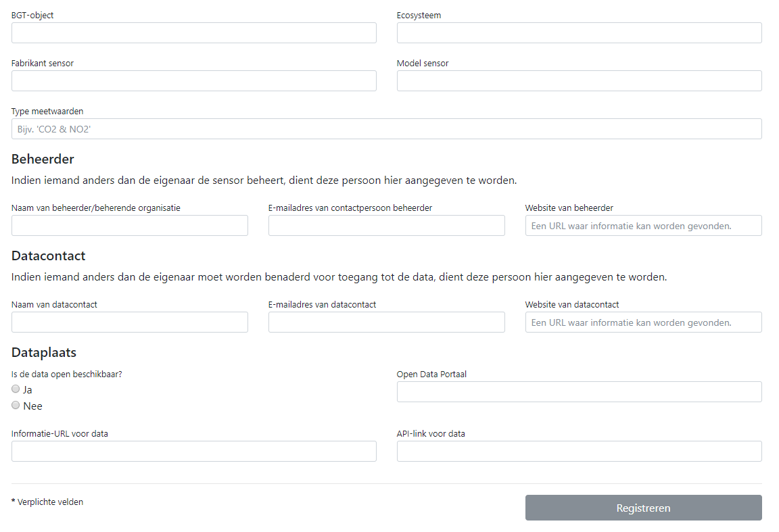Click the Naam van datacontact field
Image resolution: width=779 pixels, height=532 pixels.
pyautogui.click(x=129, y=322)
